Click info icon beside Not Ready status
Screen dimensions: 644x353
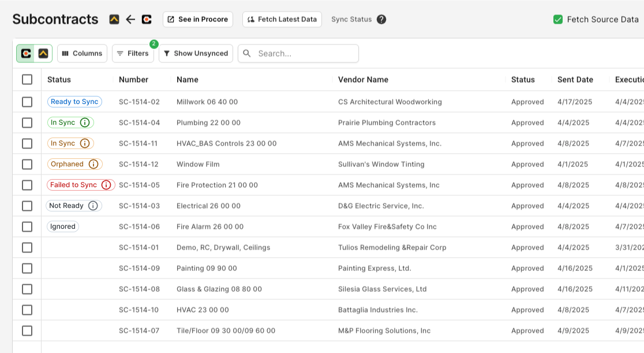[x=93, y=206]
